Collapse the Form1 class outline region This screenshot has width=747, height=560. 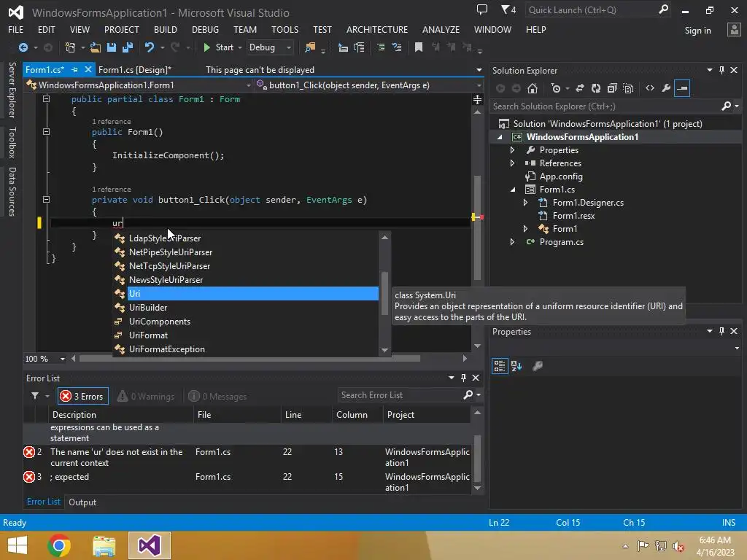(46, 99)
